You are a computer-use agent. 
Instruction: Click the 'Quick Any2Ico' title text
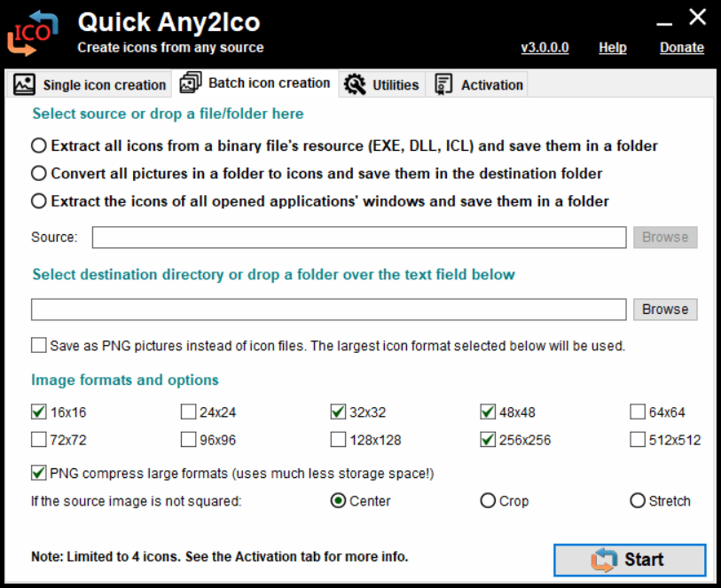point(168,21)
